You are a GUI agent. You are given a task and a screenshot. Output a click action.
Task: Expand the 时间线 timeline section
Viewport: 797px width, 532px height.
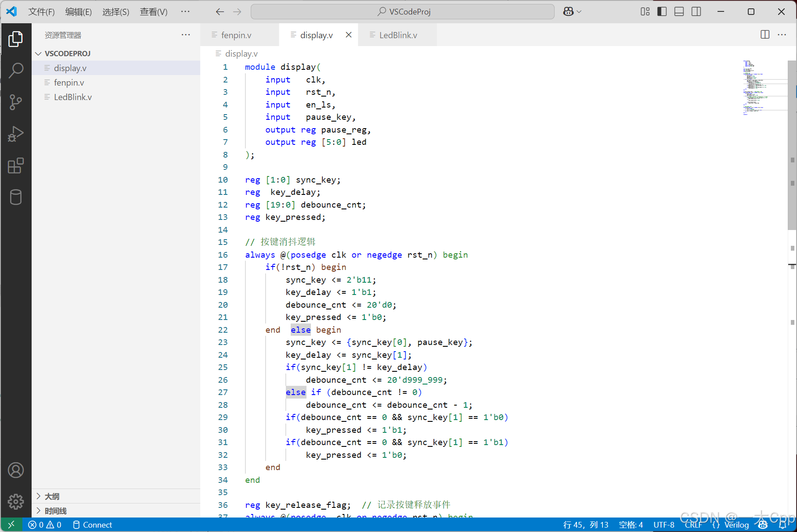pyautogui.click(x=116, y=511)
